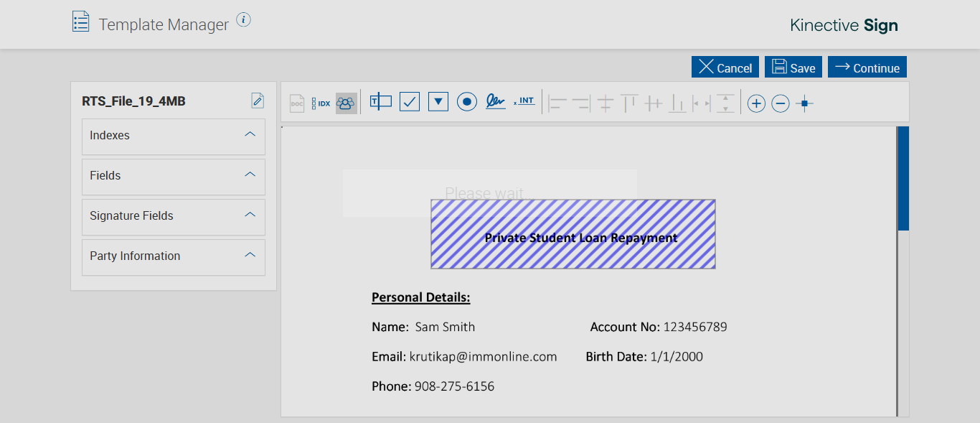
Task: Center fields horizontally icon
Action: click(606, 103)
